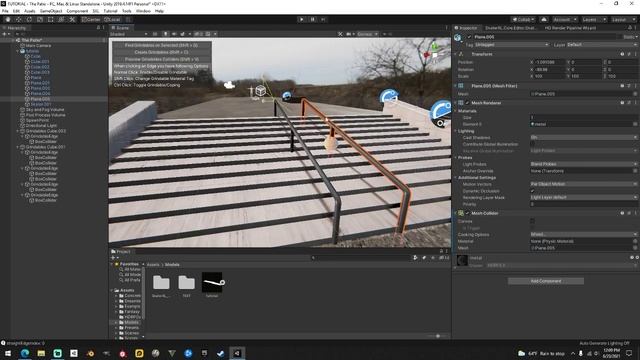Toggle handle rotation with the Local button

pos(112,19)
